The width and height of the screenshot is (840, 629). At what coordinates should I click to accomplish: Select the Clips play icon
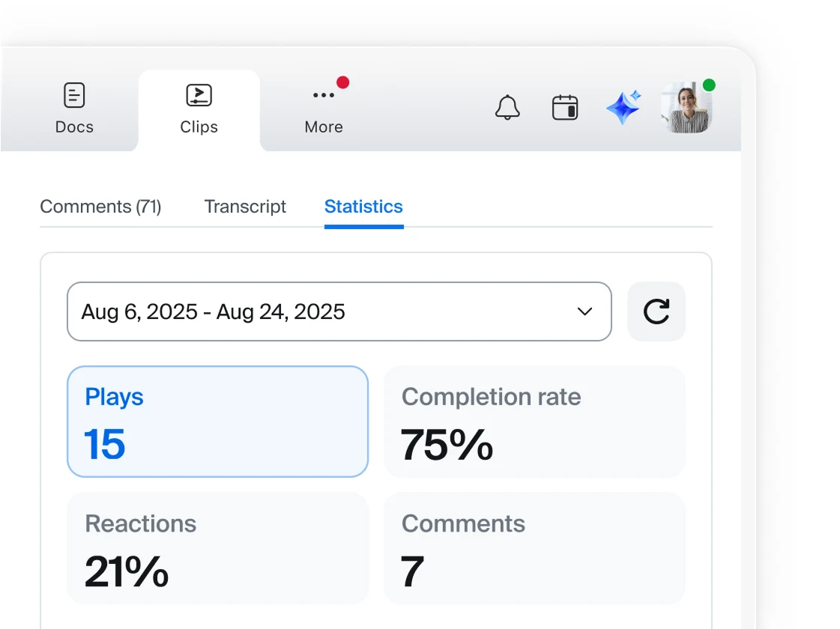[x=199, y=95]
